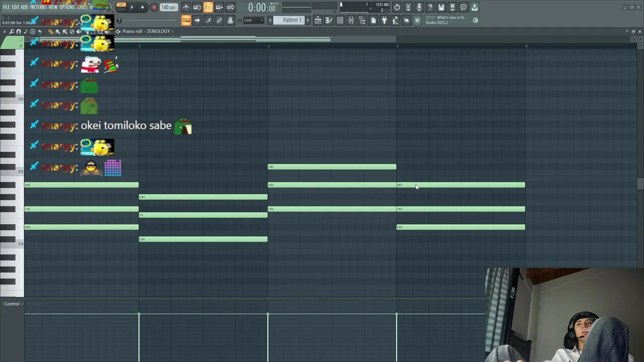Viewport: 644px width, 362px height.
Task: Toggle wait for input before recording
Action: [x=197, y=7]
